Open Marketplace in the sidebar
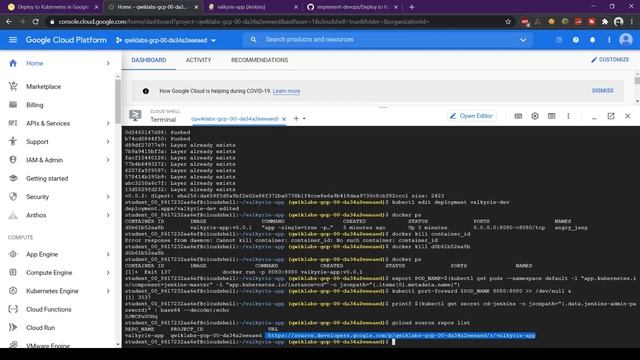The width and height of the screenshot is (640, 360). pyautogui.click(x=43, y=87)
